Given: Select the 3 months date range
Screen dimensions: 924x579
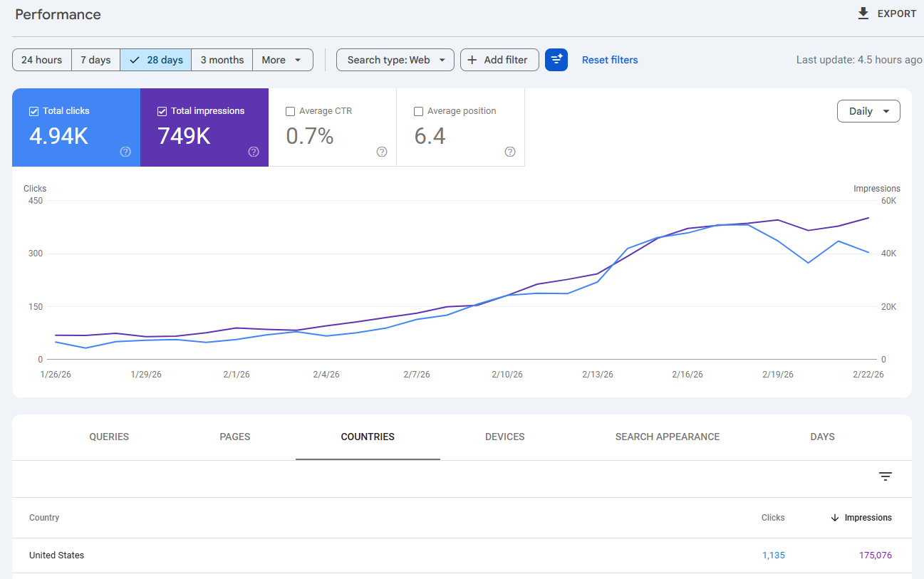Looking at the screenshot, I should click(x=222, y=60).
